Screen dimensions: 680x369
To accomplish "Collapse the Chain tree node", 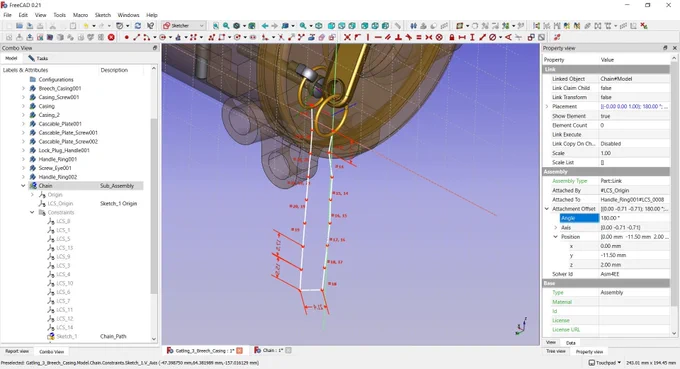I will click(x=23, y=186).
